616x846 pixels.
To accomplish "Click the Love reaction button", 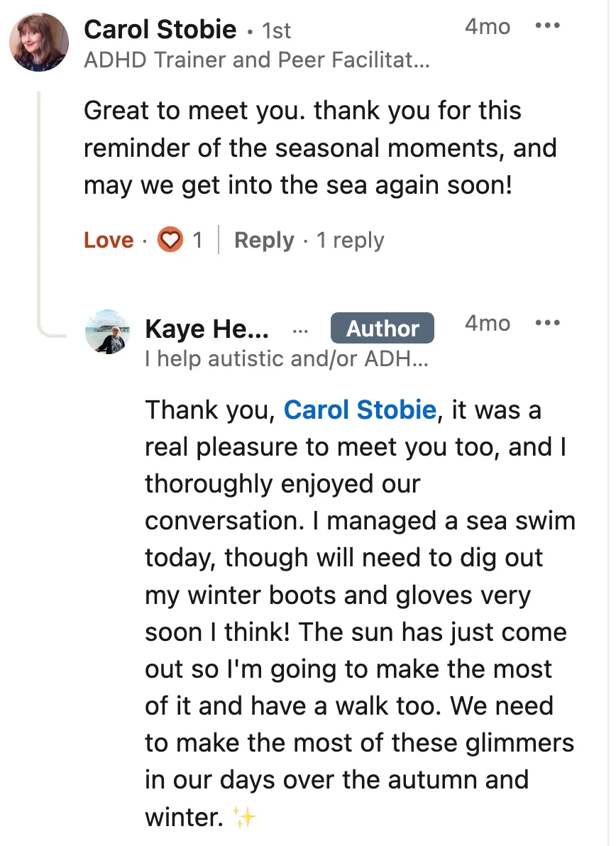I will 109,241.
